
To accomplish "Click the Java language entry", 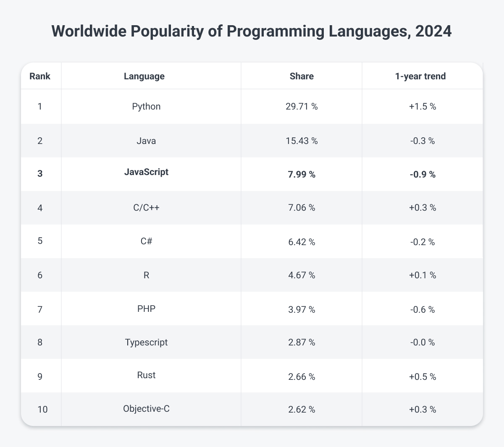I will pyautogui.click(x=146, y=141).
